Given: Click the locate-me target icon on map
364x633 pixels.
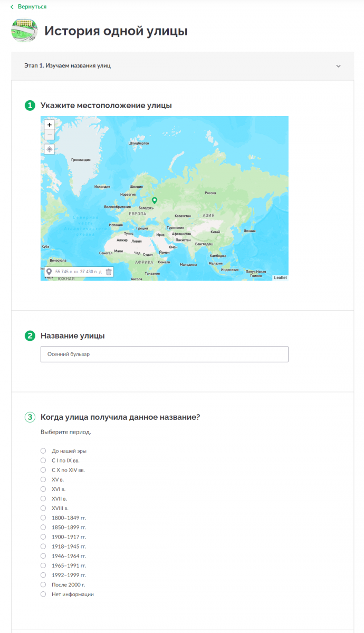Looking at the screenshot, I should pos(50,149).
